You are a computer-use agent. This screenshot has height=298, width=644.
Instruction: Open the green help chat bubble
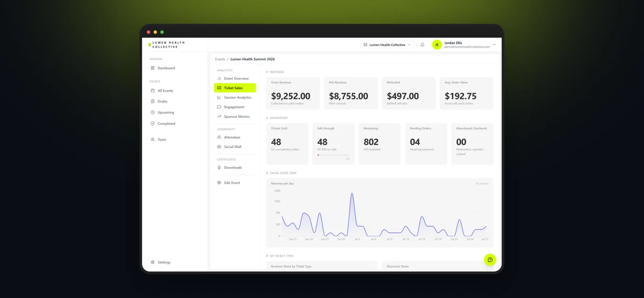490,260
